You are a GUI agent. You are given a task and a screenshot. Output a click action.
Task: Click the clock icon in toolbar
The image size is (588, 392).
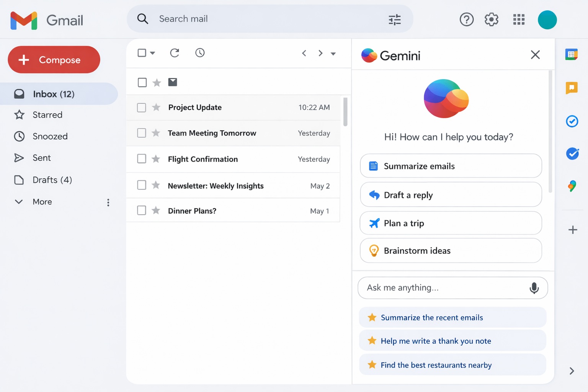coord(200,53)
